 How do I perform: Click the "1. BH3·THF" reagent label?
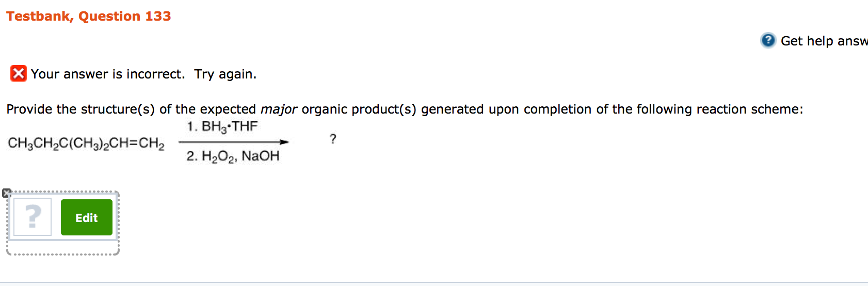tap(222, 126)
